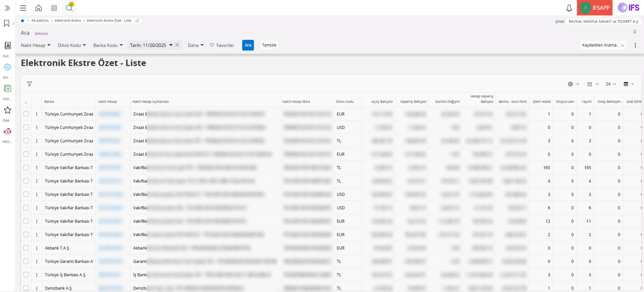Open the filter icon above the table
644x292 pixels.
click(x=30, y=84)
